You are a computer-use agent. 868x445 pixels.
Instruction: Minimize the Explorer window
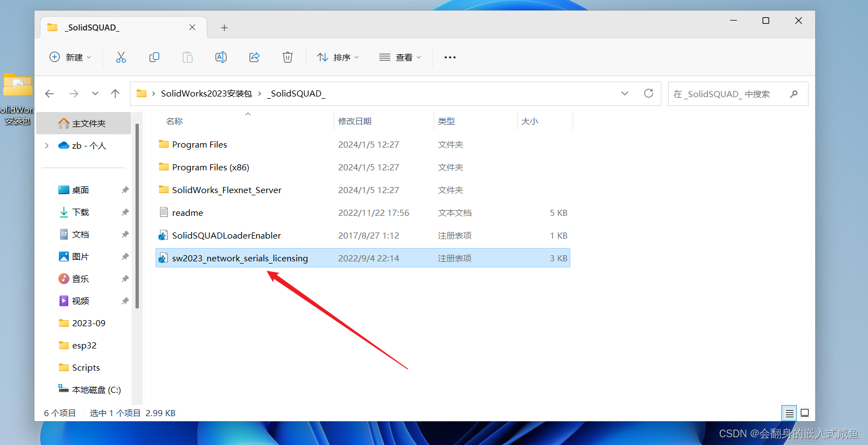[x=734, y=21]
